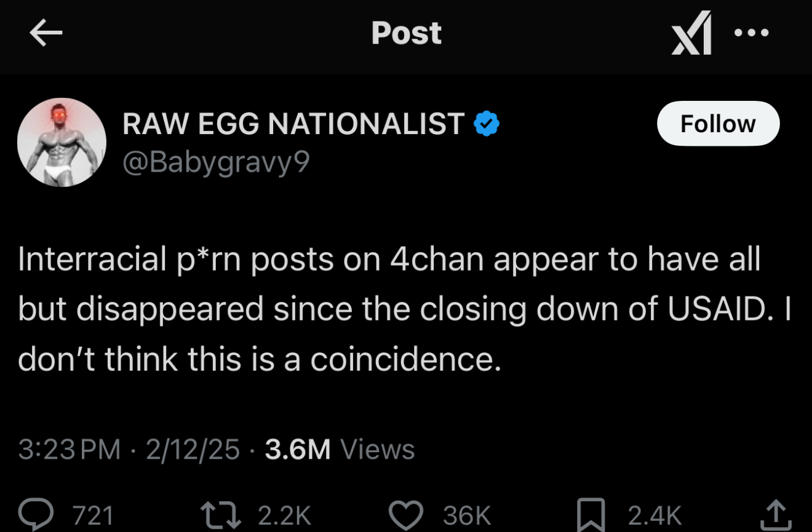812x532 pixels.
Task: Open the @Babygravy9 handle
Action: pyautogui.click(x=216, y=162)
